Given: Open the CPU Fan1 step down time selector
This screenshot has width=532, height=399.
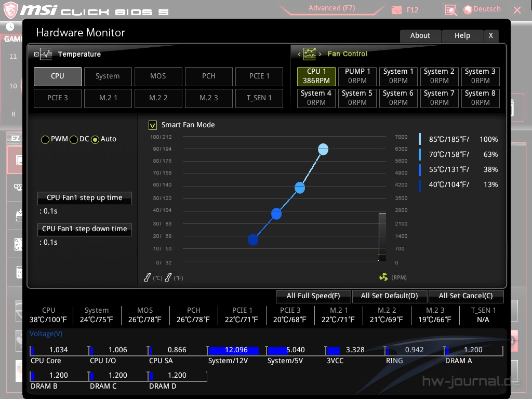Looking at the screenshot, I should pos(85,229).
